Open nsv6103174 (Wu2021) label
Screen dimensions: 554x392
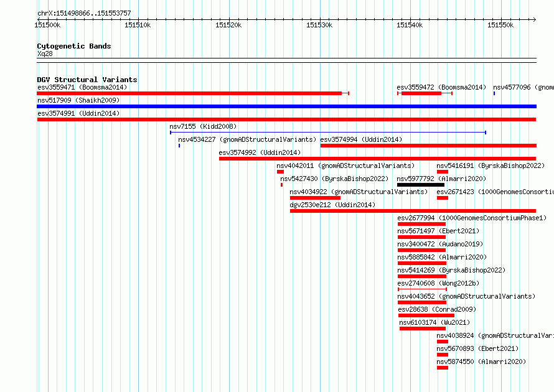(434, 322)
